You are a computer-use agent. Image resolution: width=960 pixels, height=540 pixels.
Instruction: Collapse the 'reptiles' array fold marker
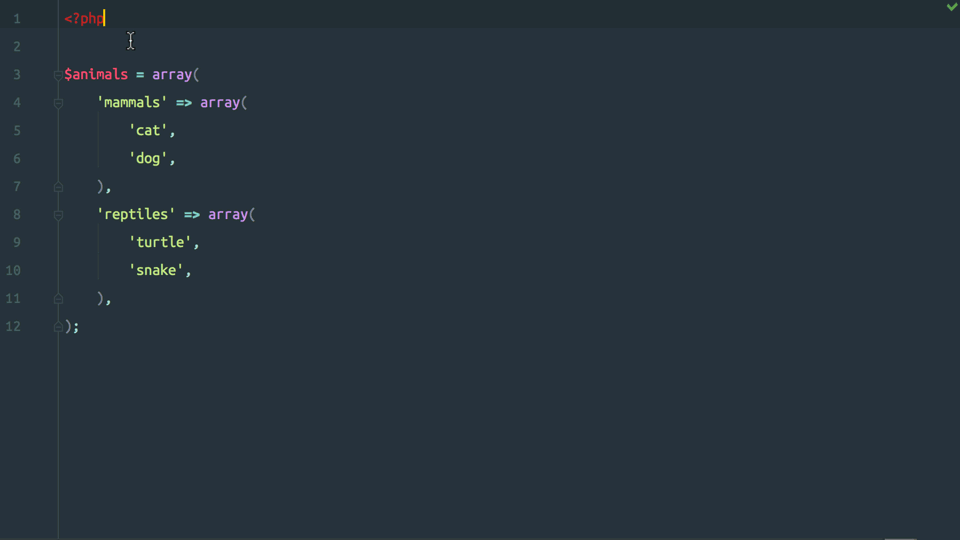[58, 216]
